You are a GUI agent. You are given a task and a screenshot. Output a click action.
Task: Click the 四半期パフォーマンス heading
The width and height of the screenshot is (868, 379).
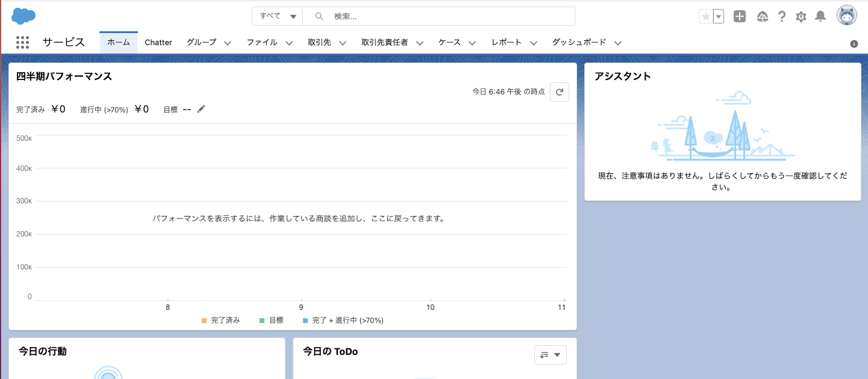[64, 76]
